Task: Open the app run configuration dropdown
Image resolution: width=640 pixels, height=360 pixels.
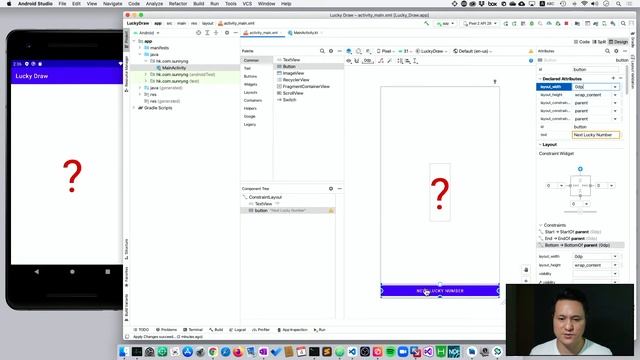Action: click(445, 24)
